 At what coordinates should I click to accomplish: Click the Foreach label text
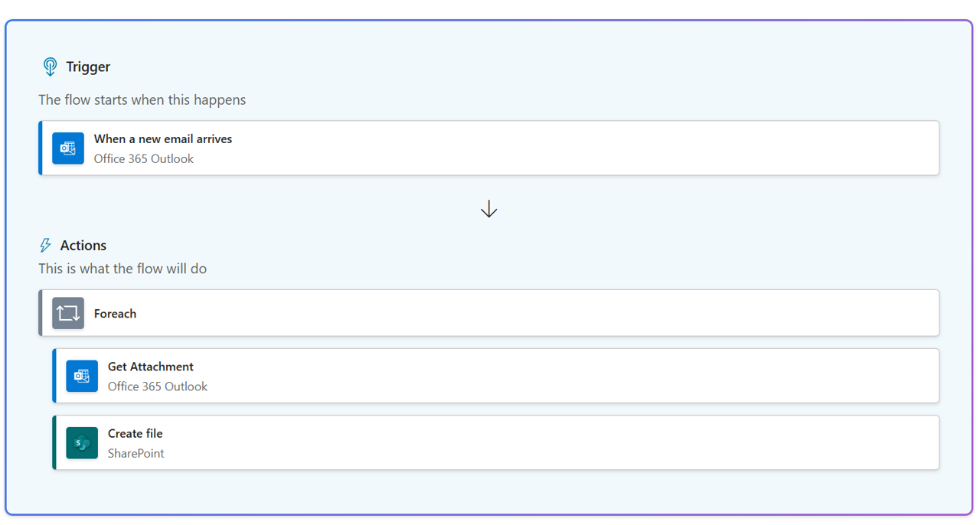click(x=115, y=313)
